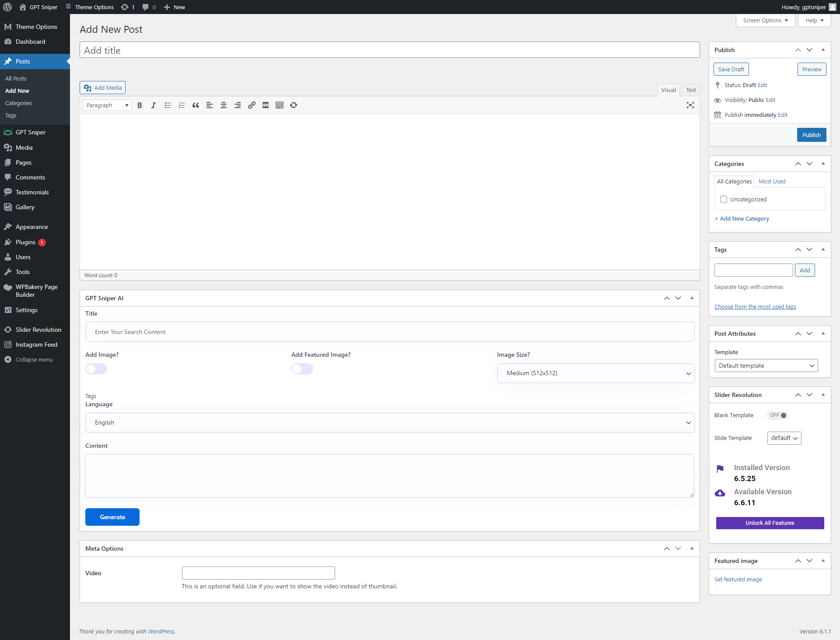This screenshot has height=640, width=840.
Task: Insert or edit link
Action: click(252, 105)
